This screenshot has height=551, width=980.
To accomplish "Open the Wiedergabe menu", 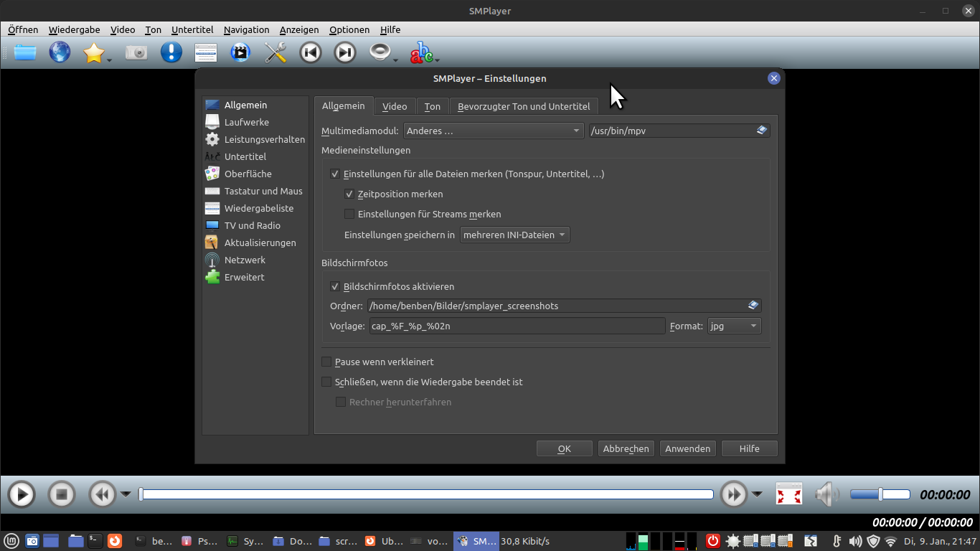I will coord(74,29).
